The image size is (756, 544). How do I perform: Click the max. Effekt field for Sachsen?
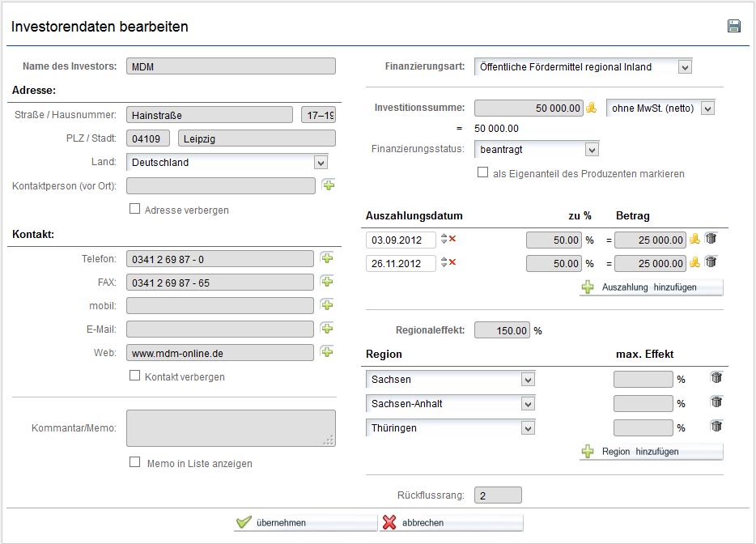(x=643, y=380)
